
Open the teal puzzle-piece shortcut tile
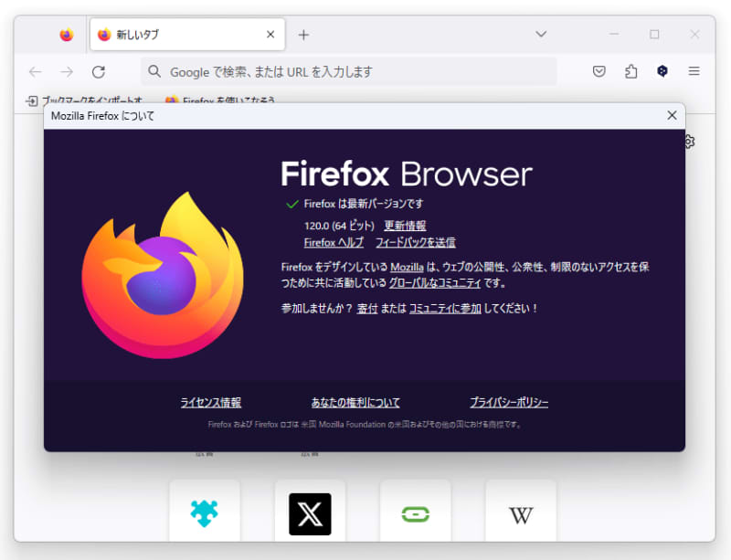205,512
